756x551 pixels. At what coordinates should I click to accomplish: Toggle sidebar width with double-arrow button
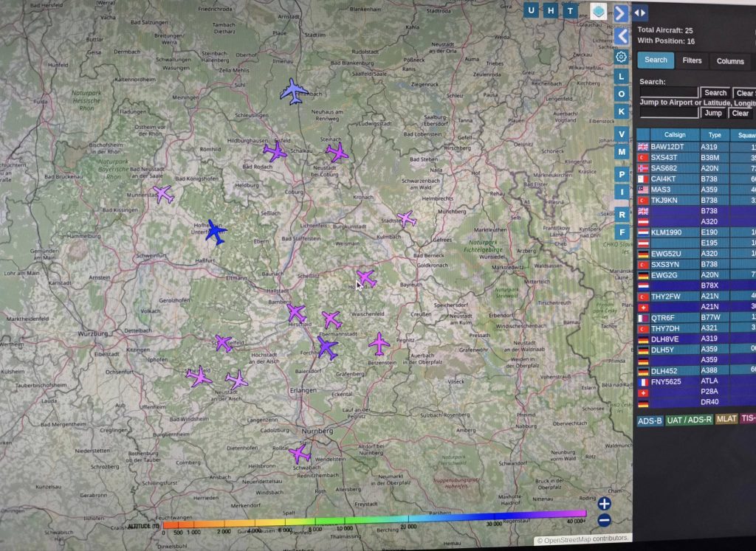tap(640, 13)
